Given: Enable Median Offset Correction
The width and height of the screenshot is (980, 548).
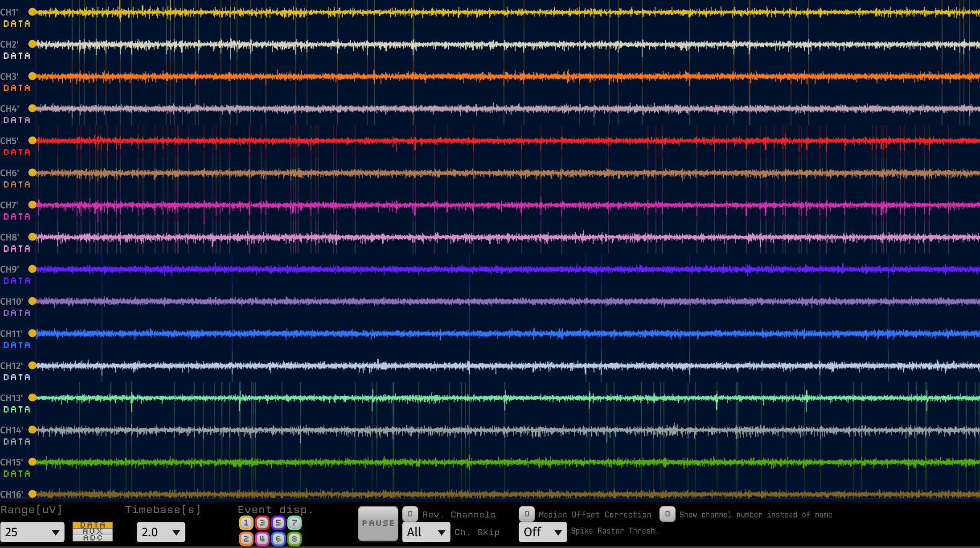Looking at the screenshot, I should [x=526, y=514].
